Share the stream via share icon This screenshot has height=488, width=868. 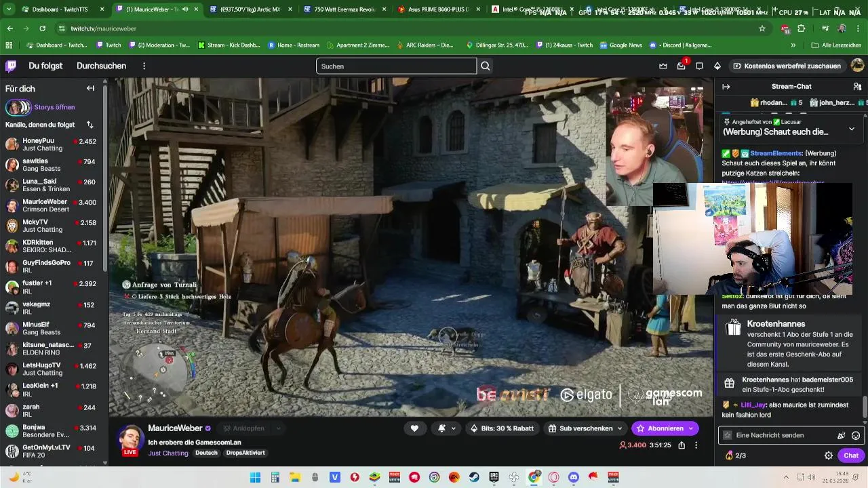pos(682,445)
